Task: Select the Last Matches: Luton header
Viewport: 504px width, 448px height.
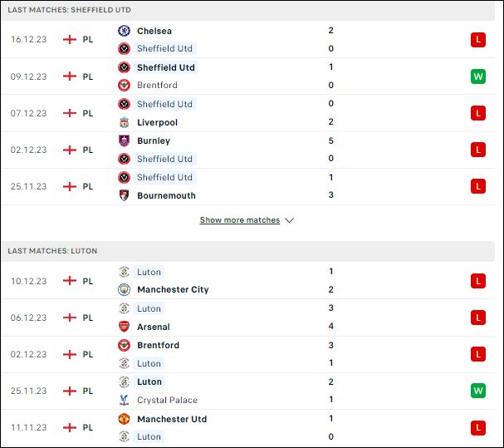Action: tap(247, 251)
